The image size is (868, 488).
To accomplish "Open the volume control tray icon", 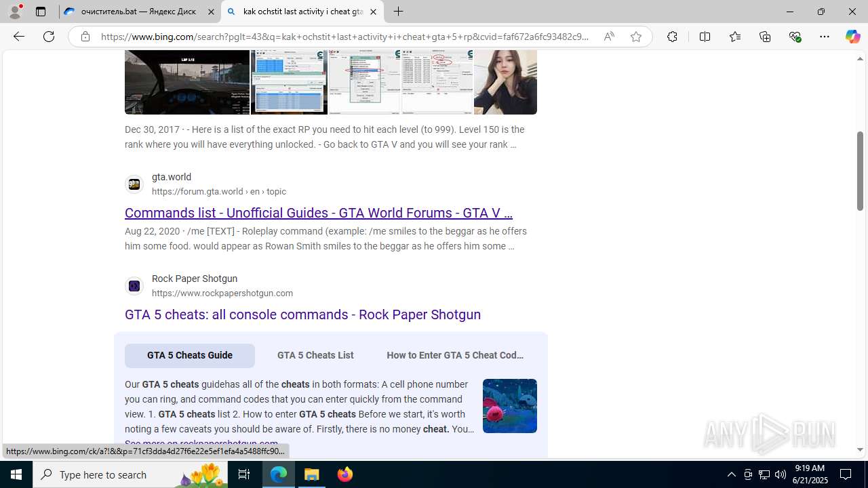I will pyautogui.click(x=780, y=474).
